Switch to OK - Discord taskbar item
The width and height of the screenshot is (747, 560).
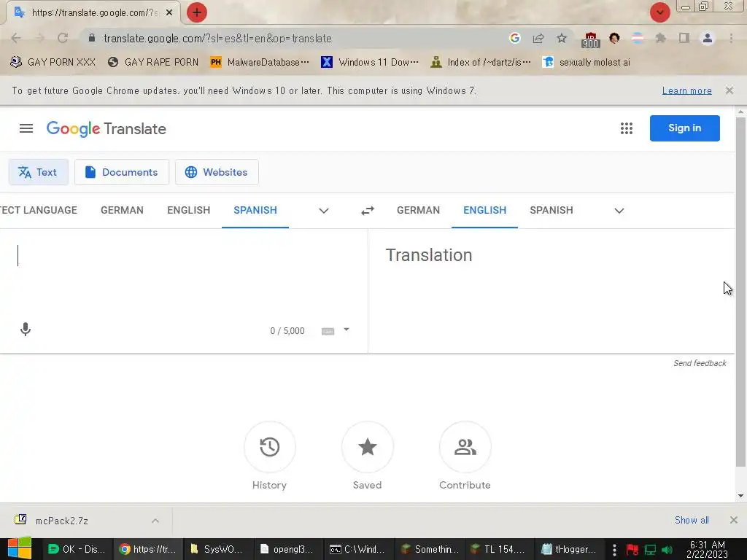click(77, 549)
